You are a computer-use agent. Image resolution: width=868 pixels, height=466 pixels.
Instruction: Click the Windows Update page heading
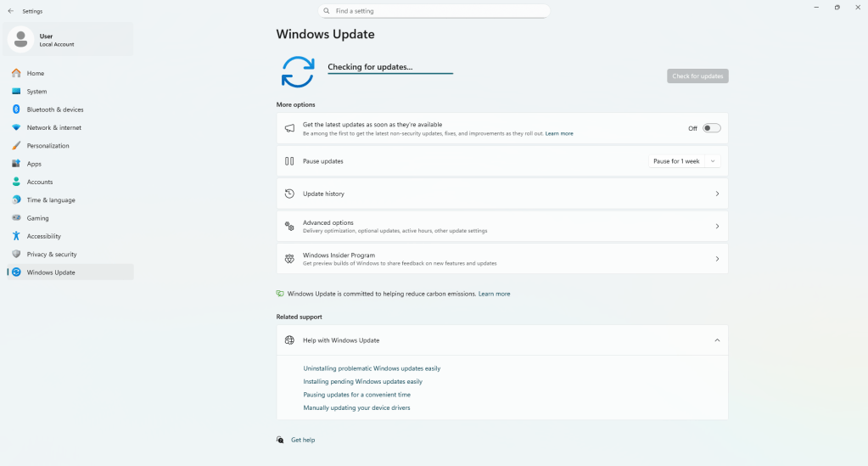pos(326,34)
